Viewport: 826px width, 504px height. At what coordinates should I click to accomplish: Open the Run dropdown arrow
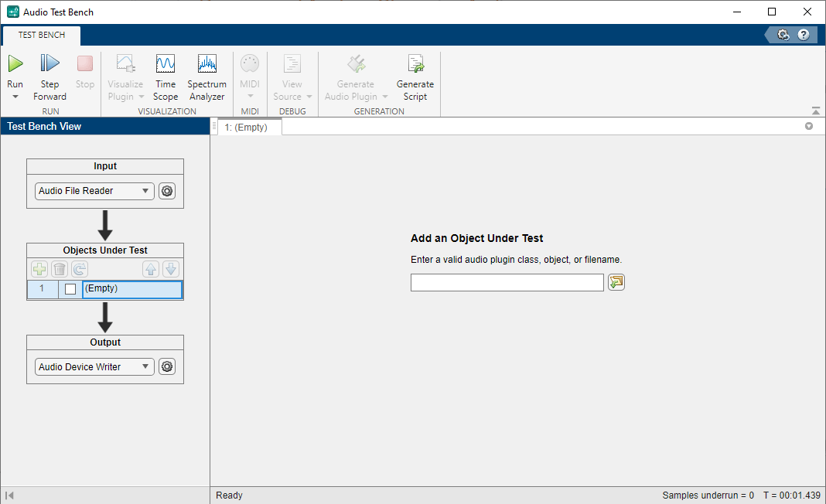click(15, 97)
